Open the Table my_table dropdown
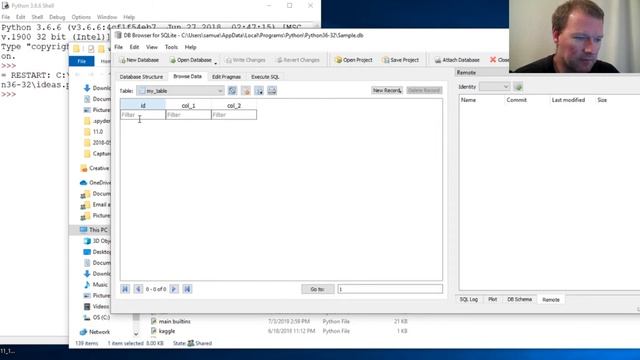 180,91
